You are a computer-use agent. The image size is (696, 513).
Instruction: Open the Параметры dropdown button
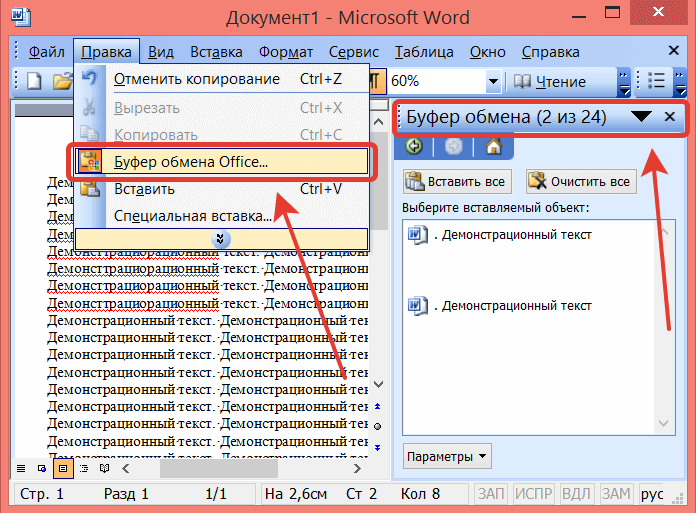pyautogui.click(x=447, y=456)
